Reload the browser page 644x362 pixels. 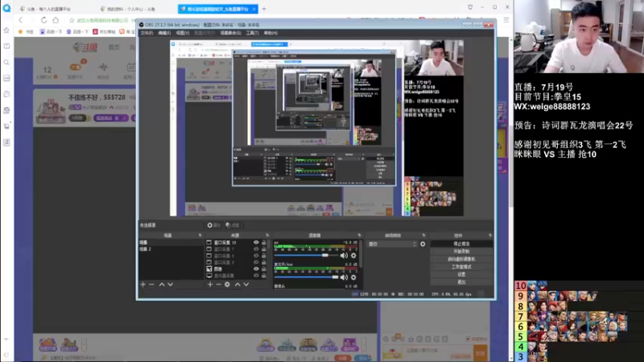coord(44,20)
